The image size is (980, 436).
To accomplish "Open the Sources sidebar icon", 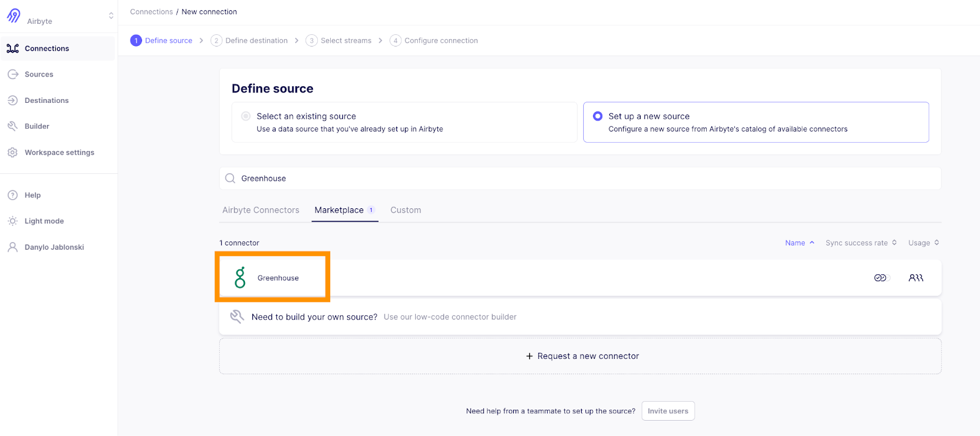I will tap(13, 74).
